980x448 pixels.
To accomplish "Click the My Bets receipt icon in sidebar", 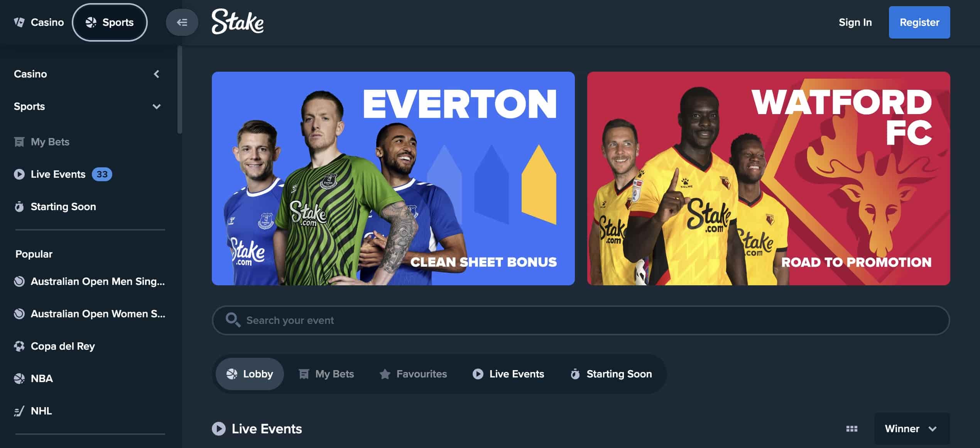I will pos(19,142).
